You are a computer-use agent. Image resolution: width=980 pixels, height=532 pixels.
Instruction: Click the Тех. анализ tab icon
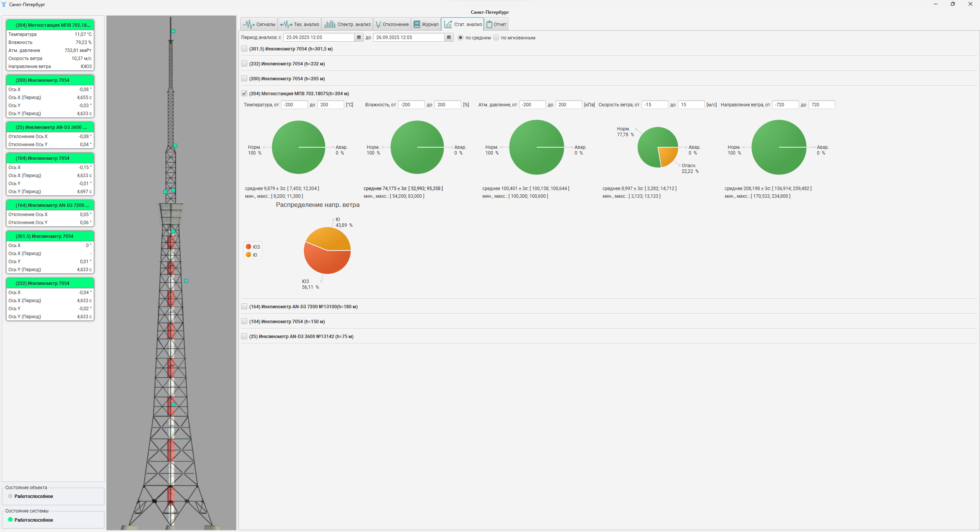286,24
